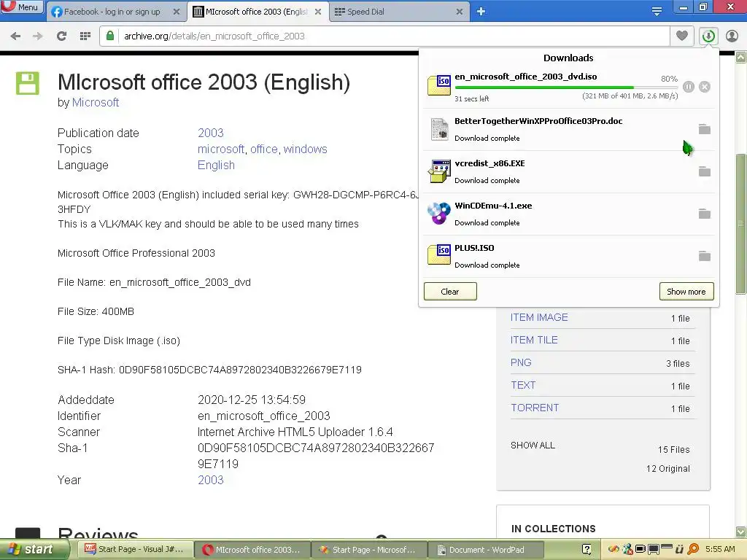747x560 pixels.
Task: Open the user account profile icon
Action: click(732, 36)
